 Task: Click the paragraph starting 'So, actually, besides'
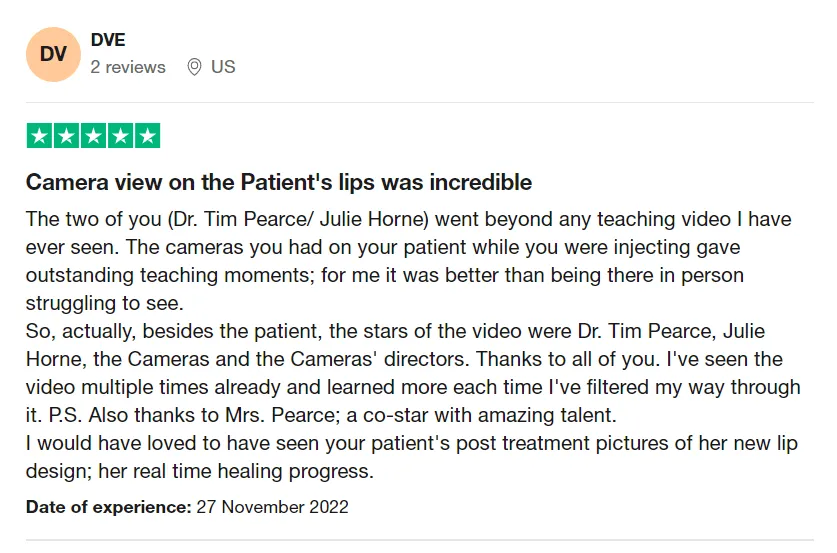[x=413, y=373]
